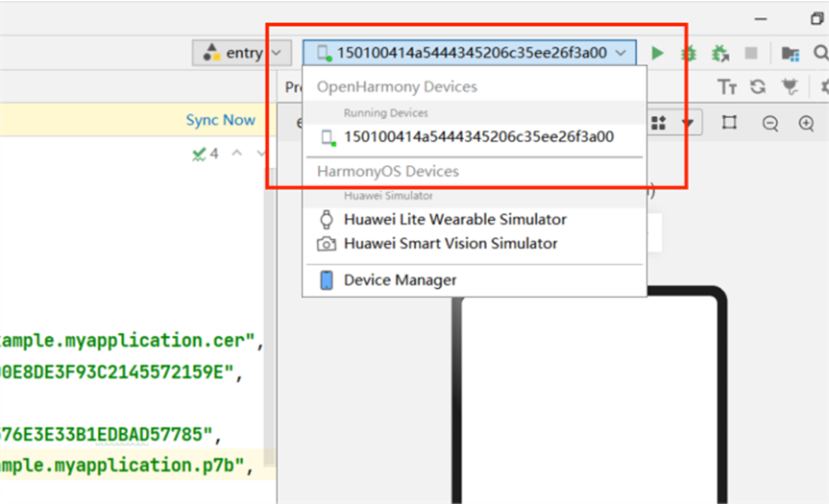Click the code text 'mple.myapplication.p7b'

point(117,466)
